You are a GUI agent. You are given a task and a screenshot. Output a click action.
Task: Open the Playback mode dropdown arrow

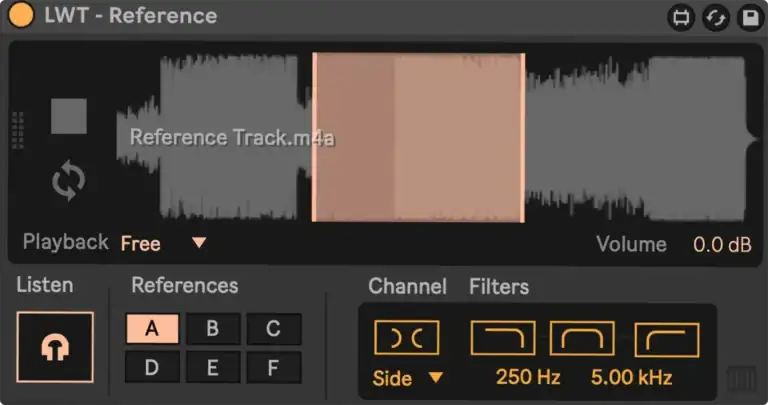[199, 242]
